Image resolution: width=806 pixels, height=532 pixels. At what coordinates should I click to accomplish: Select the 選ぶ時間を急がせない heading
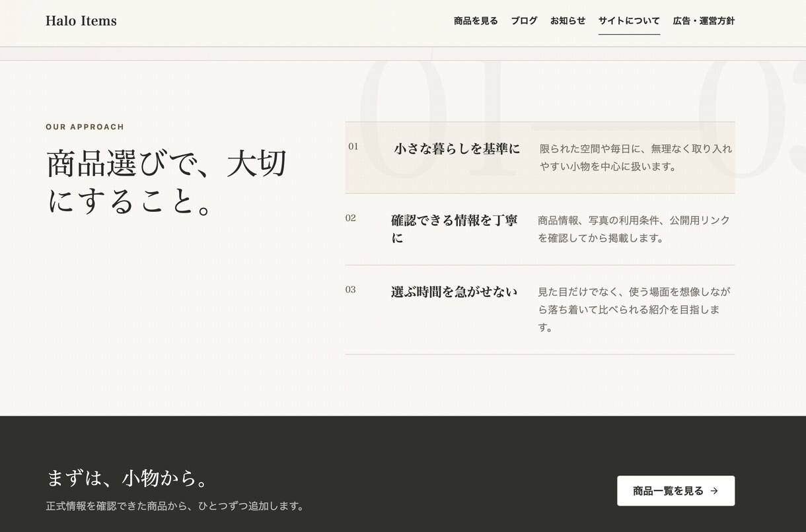[x=454, y=292]
